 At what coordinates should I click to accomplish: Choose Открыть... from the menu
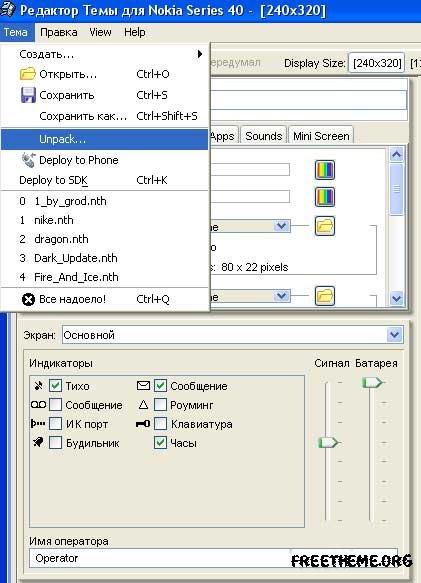(x=105, y=74)
